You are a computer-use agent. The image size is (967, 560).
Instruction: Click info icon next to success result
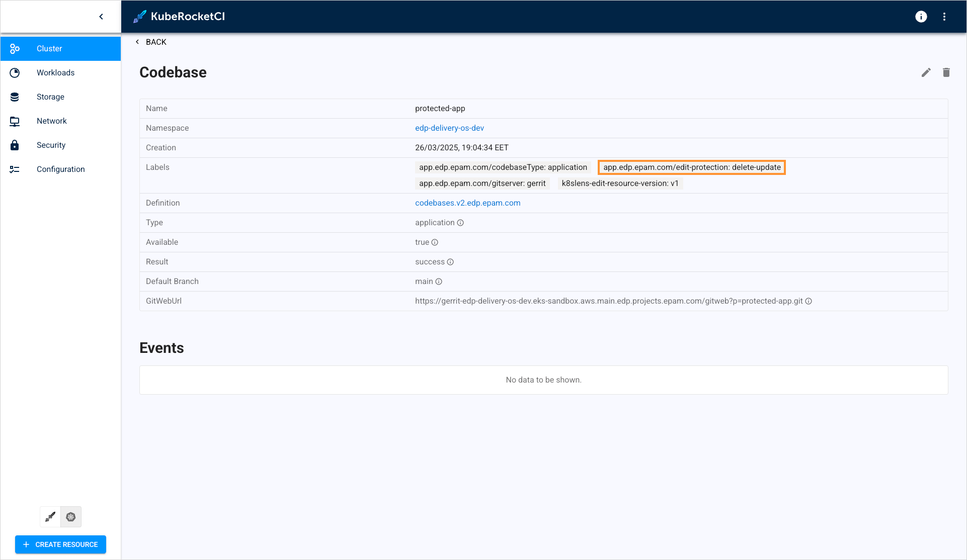tap(450, 262)
